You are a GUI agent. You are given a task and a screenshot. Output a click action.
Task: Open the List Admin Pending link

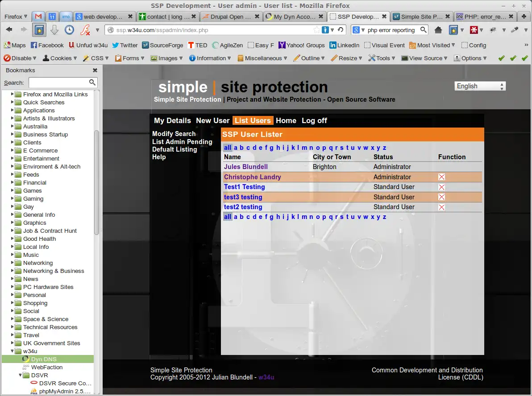[182, 142]
